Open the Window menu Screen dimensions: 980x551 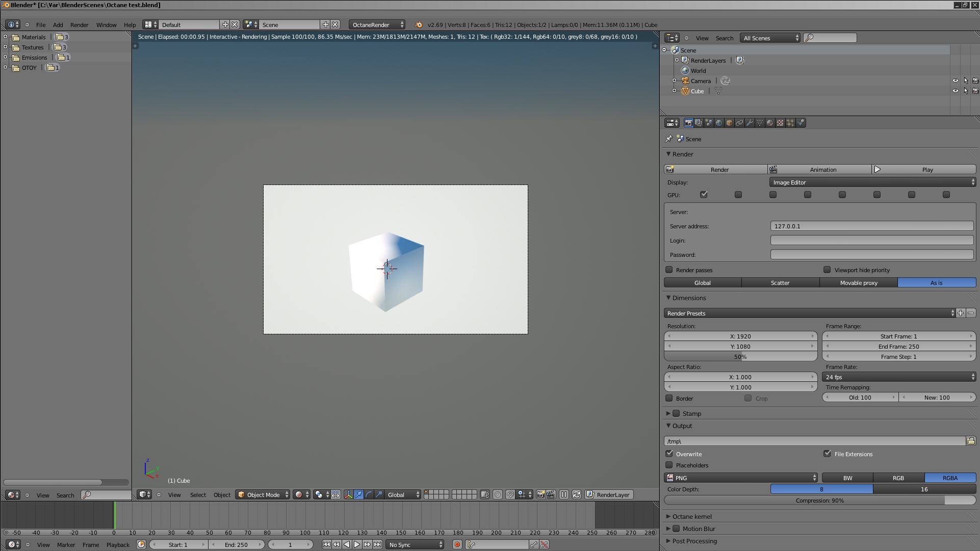coord(106,25)
